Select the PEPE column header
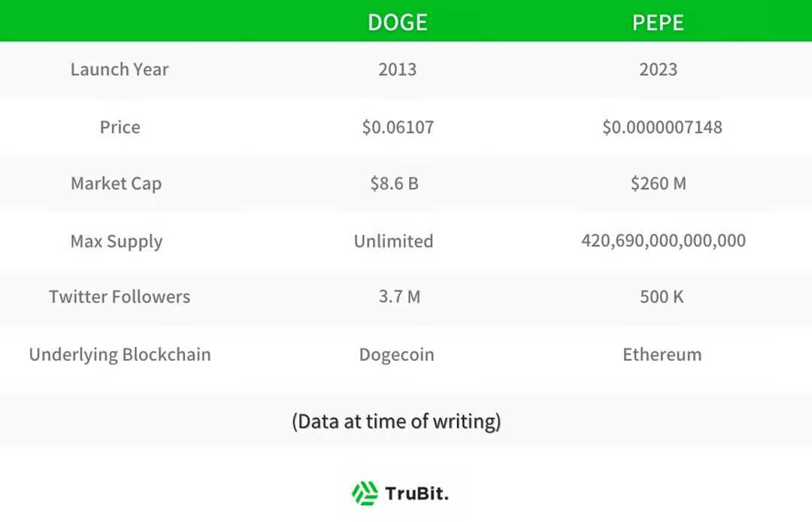 658,23
